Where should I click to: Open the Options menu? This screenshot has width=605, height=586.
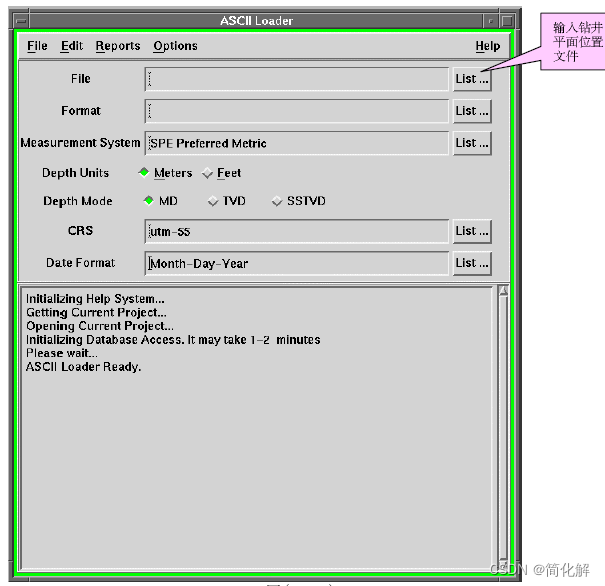(175, 46)
